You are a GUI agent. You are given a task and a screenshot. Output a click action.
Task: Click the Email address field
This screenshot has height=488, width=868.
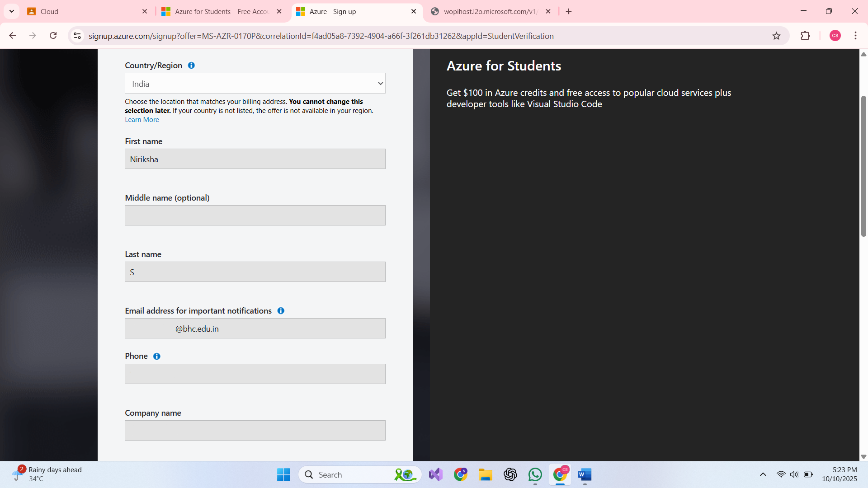coord(255,328)
